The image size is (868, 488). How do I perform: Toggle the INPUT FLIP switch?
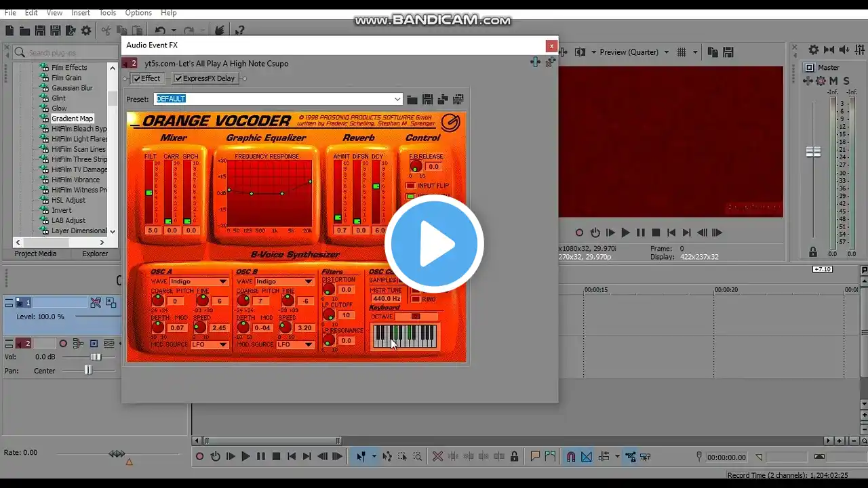tap(410, 186)
